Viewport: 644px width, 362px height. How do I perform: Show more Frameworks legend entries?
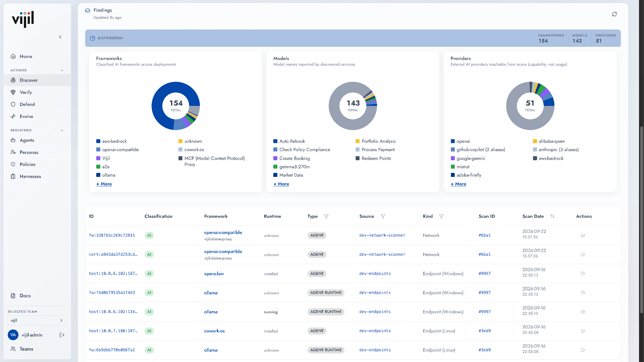tap(104, 184)
